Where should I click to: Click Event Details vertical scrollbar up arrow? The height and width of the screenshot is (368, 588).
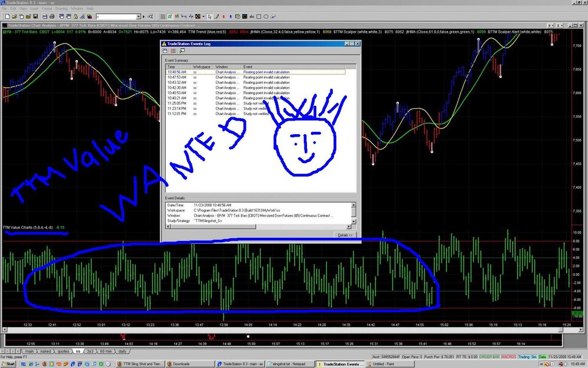(353, 205)
